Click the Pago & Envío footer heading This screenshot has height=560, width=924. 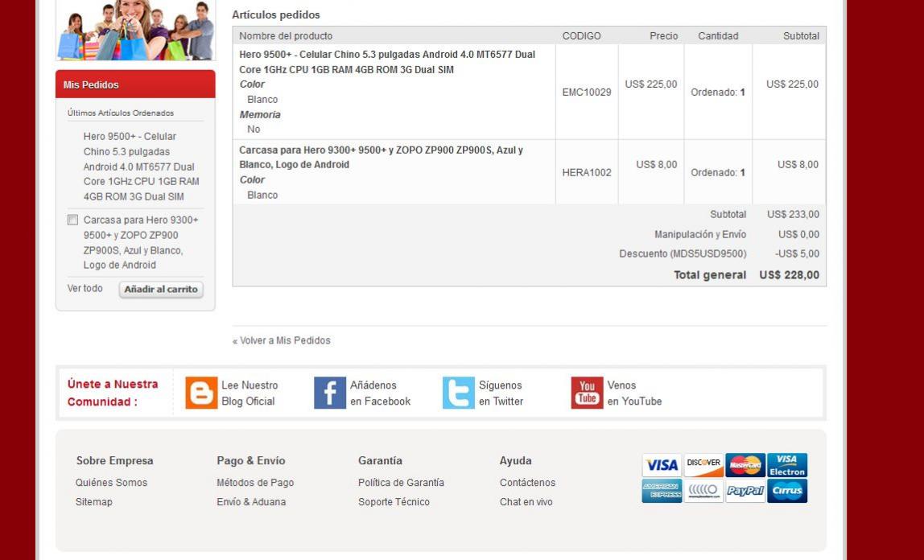[250, 460]
